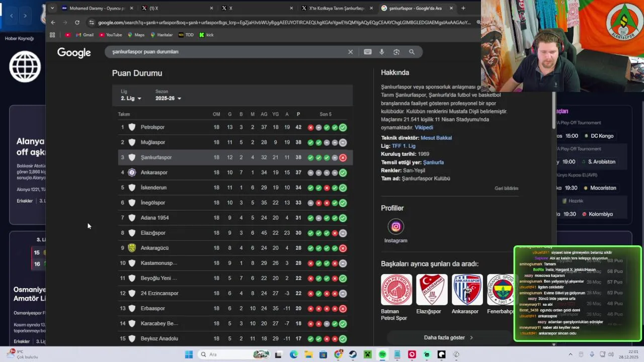The width and height of the screenshot is (644, 362).
Task: Open the Chrome apps grid shortcut
Action: pyautogui.click(x=52, y=35)
